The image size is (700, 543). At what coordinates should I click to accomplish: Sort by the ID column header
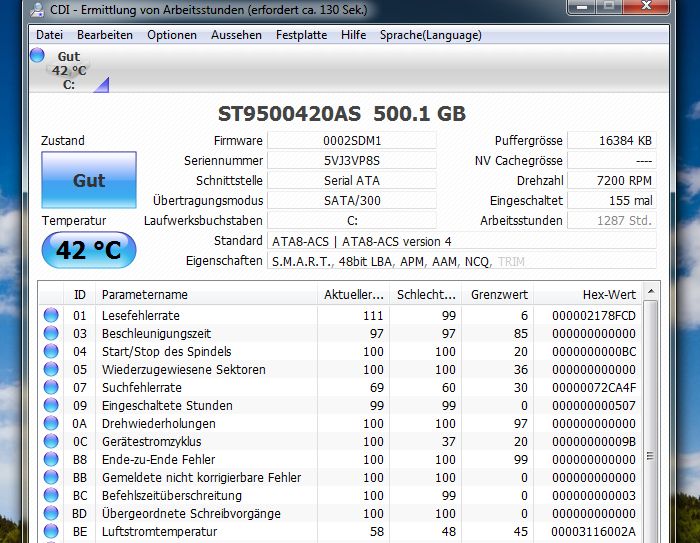point(79,295)
